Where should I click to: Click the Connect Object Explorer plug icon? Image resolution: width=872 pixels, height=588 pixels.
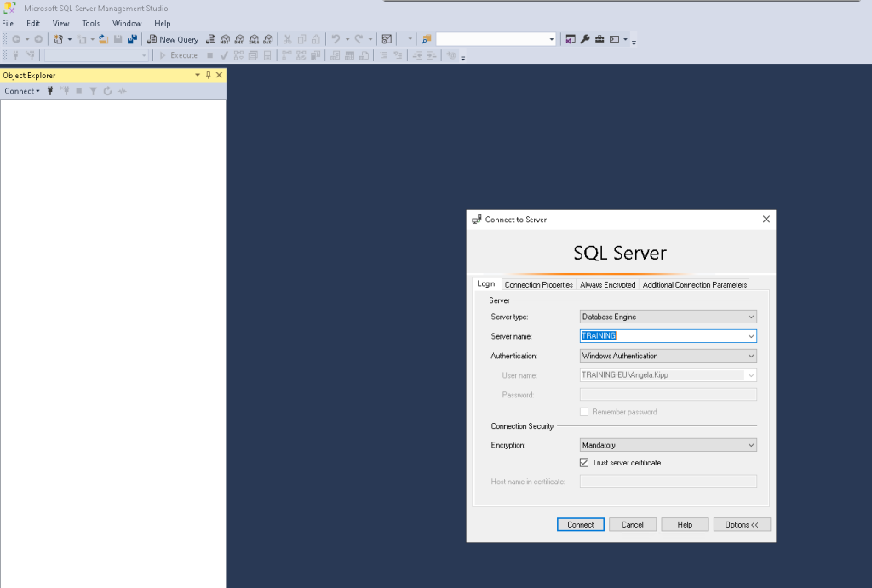[50, 91]
